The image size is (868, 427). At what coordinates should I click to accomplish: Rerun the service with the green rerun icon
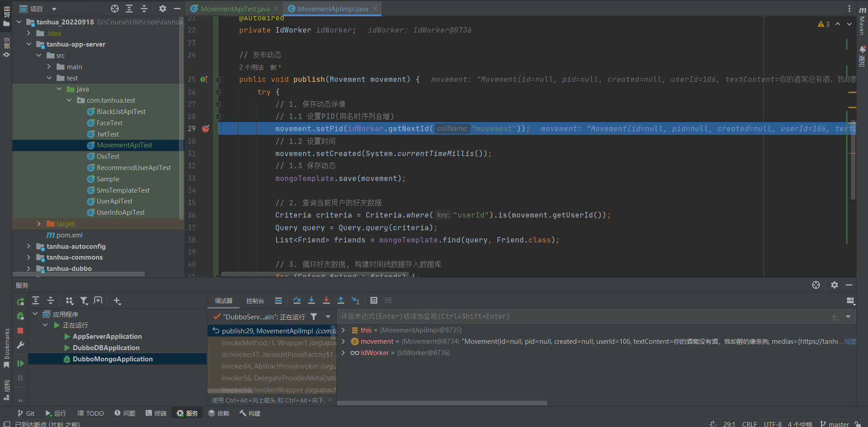20,301
